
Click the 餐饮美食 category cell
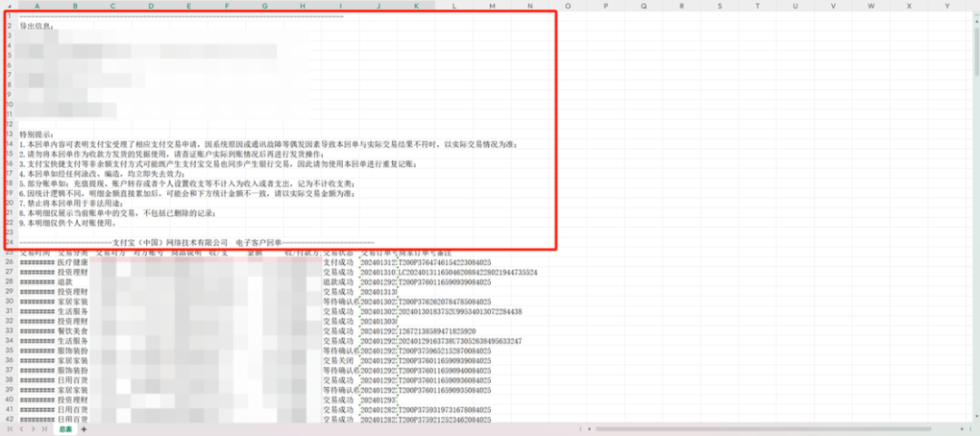point(73,331)
